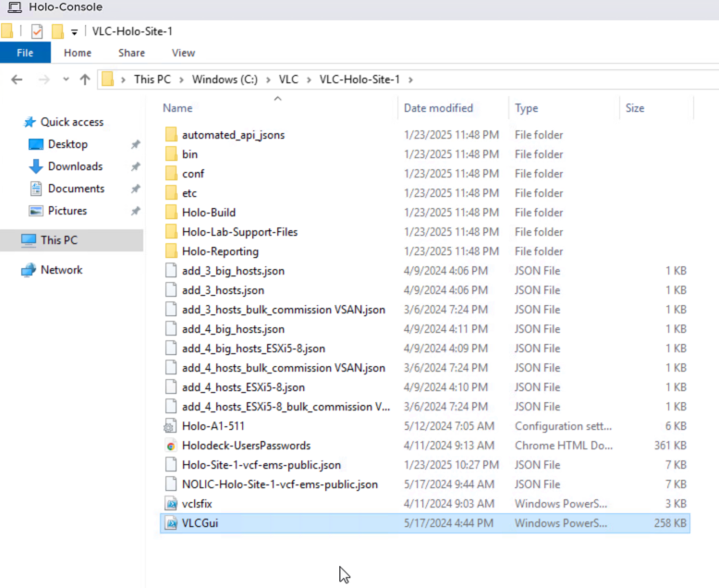
Task: Click the Holo-Console window title icon
Action: tap(15, 6)
